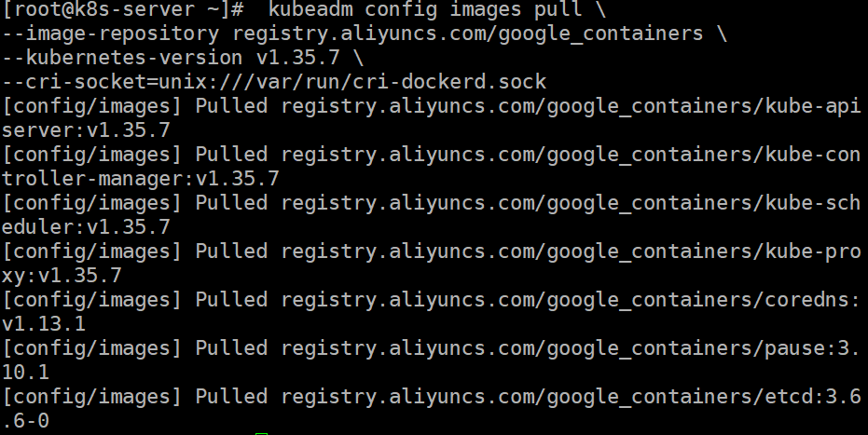Click the wrapped text .6-0
This screenshot has height=435, width=868.
click(x=25, y=421)
